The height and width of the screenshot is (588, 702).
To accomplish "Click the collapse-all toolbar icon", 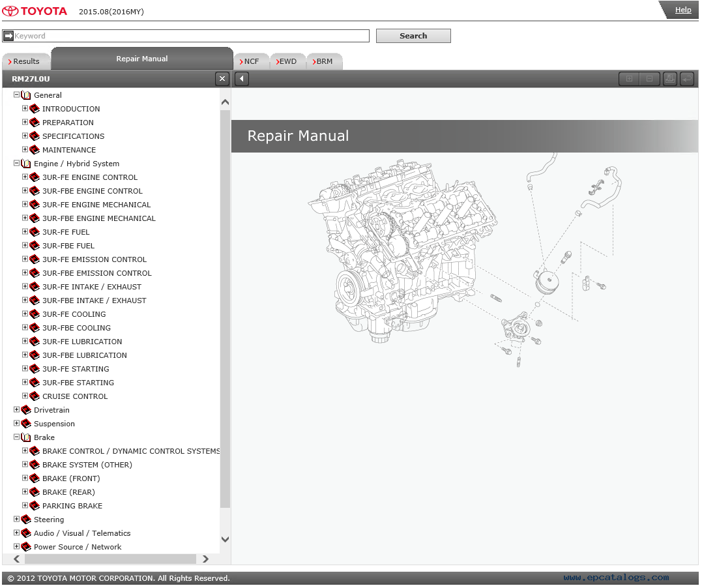I will click(x=650, y=79).
